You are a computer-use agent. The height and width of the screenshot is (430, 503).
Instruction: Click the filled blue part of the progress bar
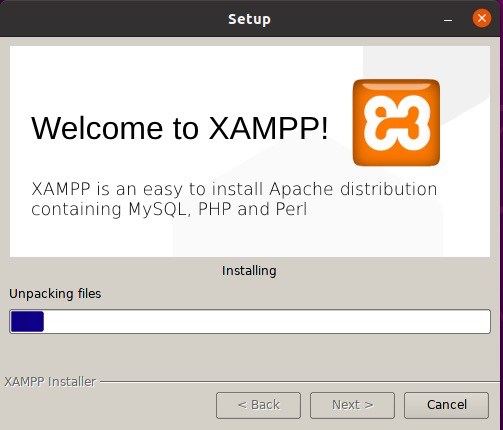27,321
